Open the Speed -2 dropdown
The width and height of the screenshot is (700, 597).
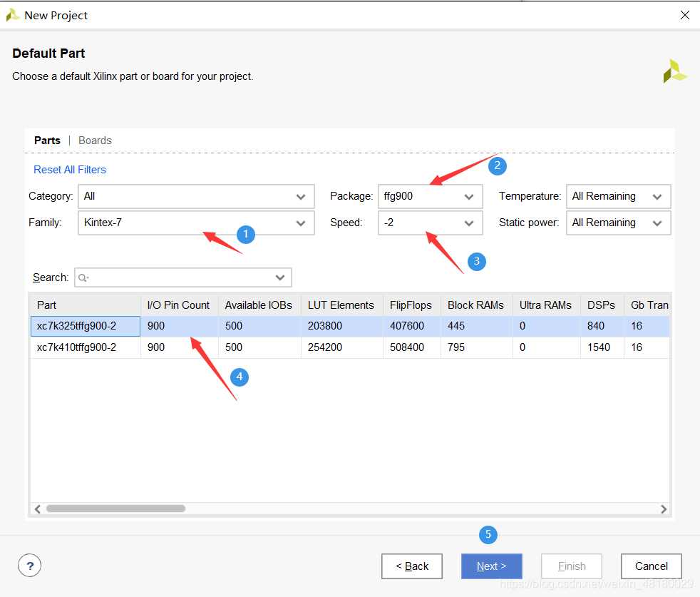tap(431, 223)
